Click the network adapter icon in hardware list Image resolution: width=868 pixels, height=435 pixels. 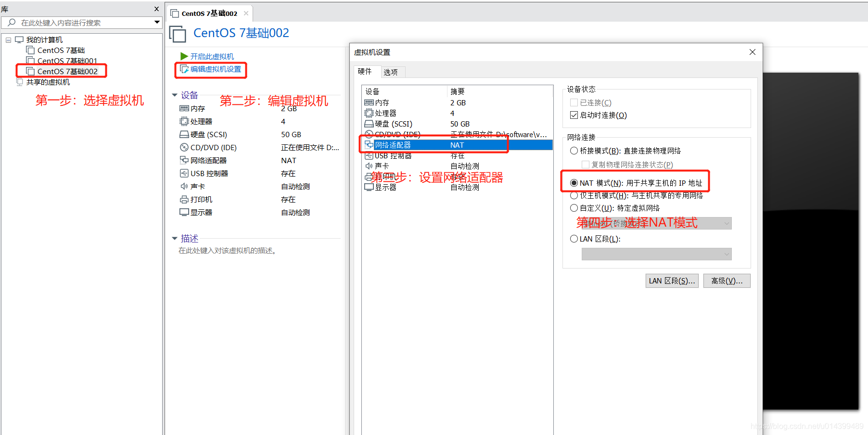(x=369, y=145)
